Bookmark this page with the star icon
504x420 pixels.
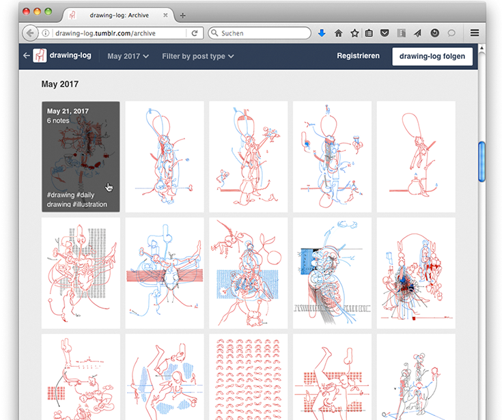(x=354, y=33)
